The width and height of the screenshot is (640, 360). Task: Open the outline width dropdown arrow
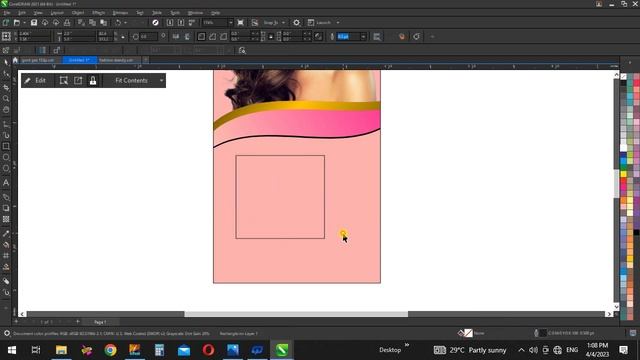pos(363,37)
